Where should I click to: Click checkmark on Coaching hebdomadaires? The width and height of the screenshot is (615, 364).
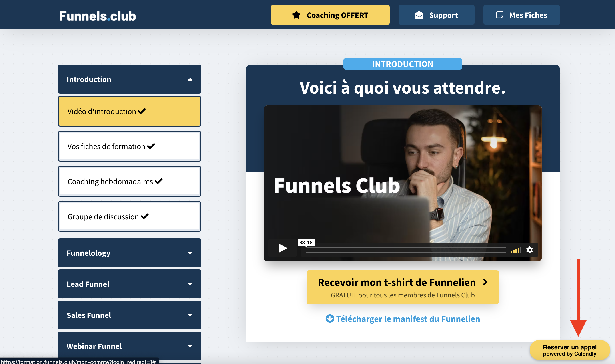[159, 181]
